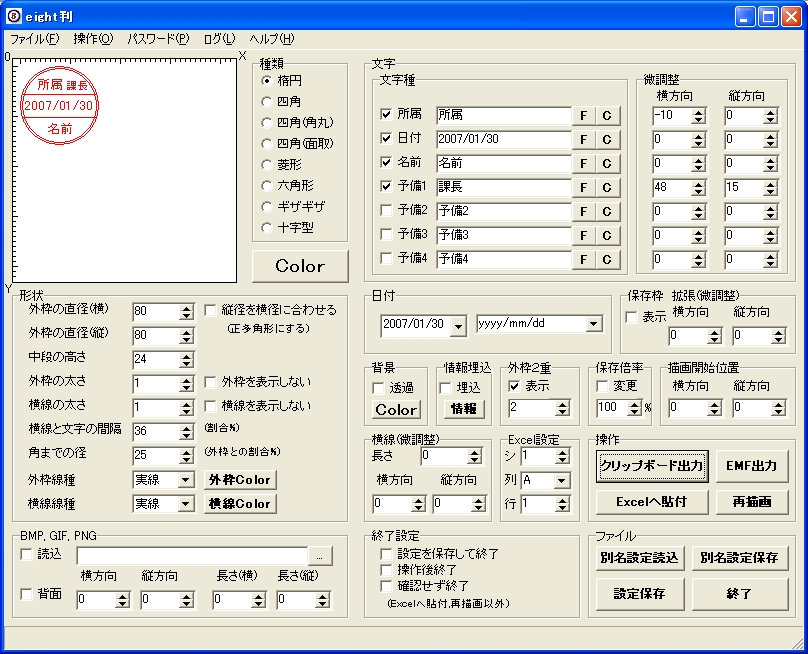Click the C color button for 名前 row

click(x=607, y=164)
